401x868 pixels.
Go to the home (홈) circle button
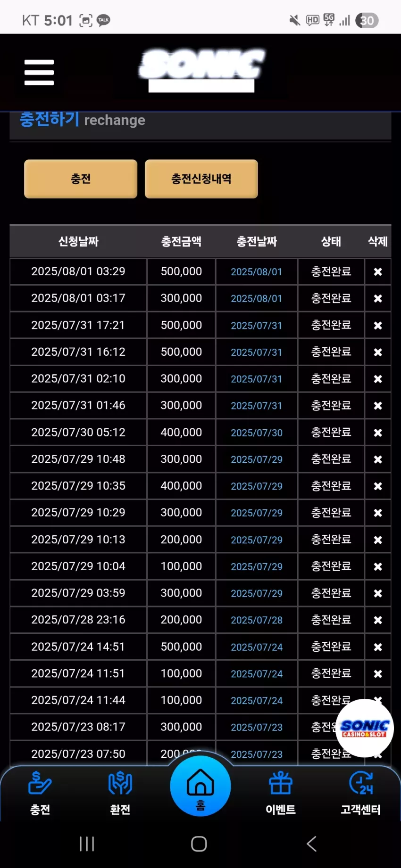click(x=200, y=786)
